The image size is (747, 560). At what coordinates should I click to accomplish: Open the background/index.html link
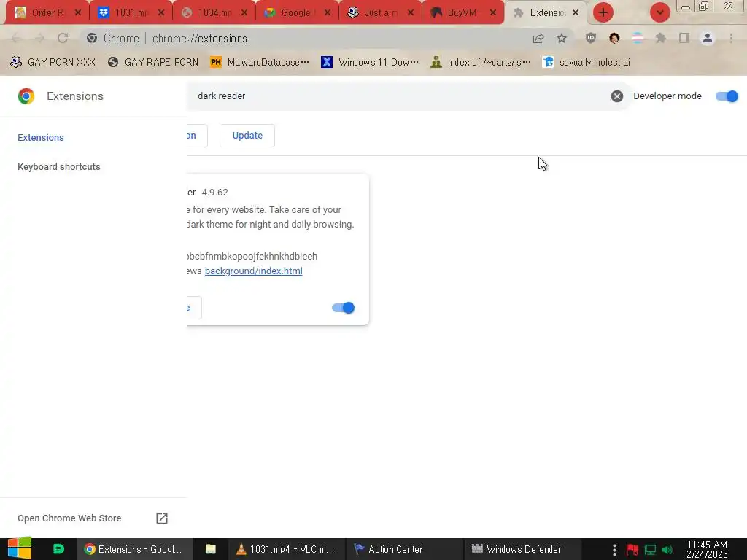click(x=253, y=271)
